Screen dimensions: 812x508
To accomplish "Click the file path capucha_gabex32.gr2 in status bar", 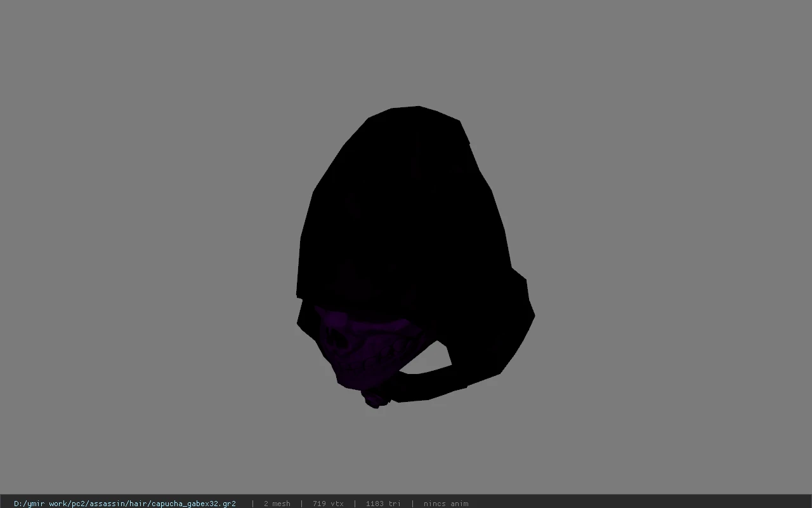I will [x=125, y=504].
